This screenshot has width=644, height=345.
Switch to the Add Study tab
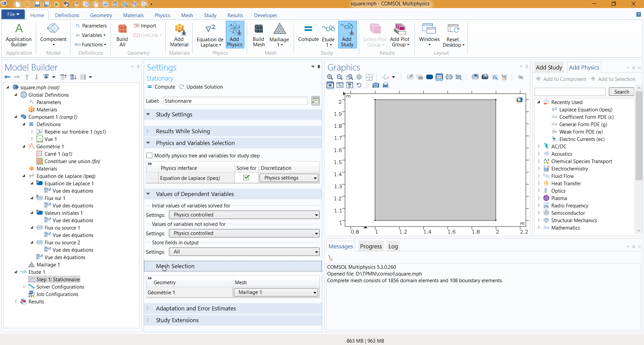click(x=549, y=67)
